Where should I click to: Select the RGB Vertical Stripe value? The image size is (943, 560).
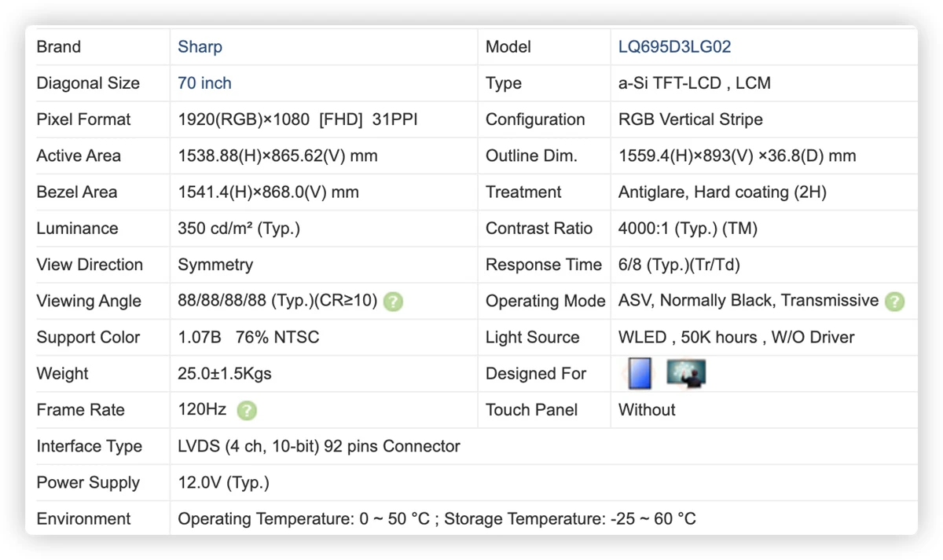tap(690, 119)
